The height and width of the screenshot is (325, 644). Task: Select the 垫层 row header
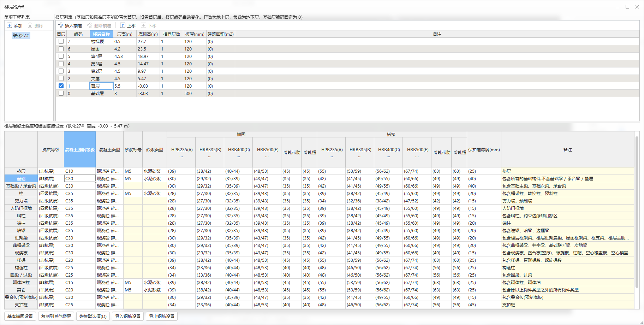21,171
